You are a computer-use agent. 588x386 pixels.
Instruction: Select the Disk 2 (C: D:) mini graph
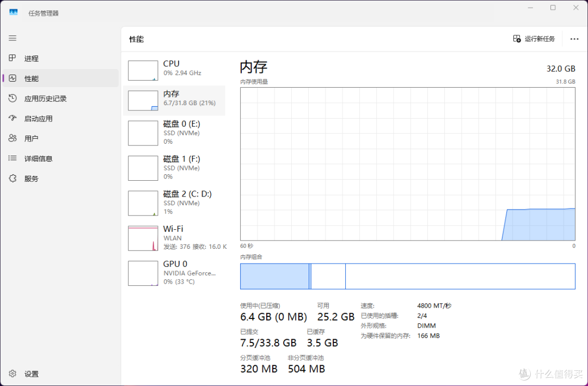tap(143, 203)
